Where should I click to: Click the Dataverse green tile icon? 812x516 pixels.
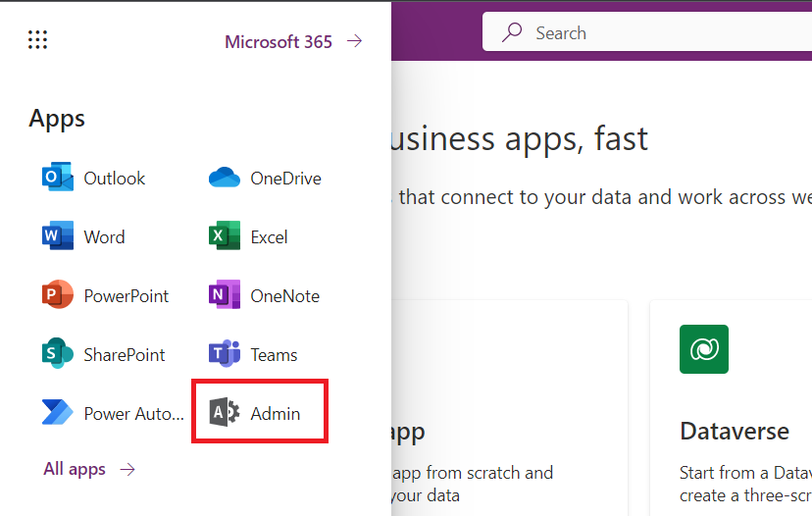pyautogui.click(x=704, y=349)
